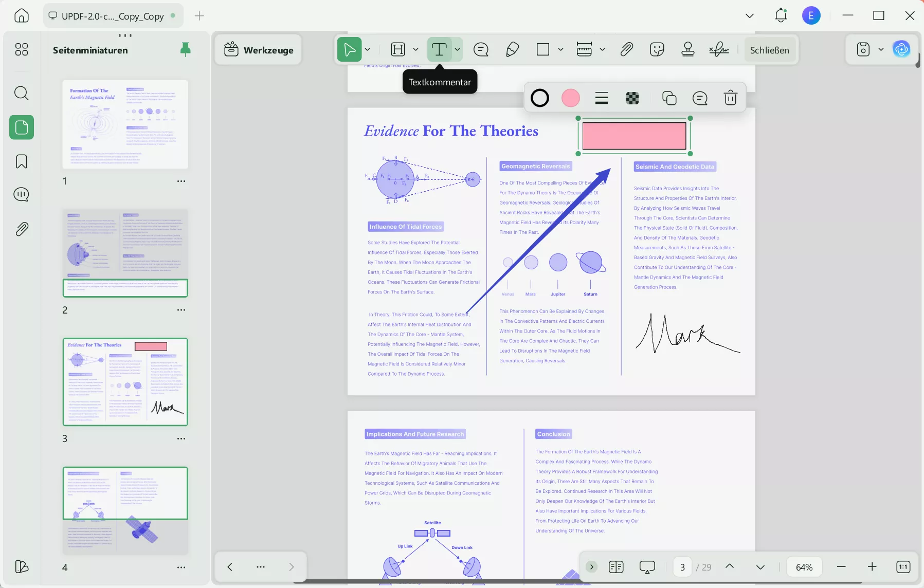
Task: Select the sticky note comment tool
Action: tap(481, 50)
